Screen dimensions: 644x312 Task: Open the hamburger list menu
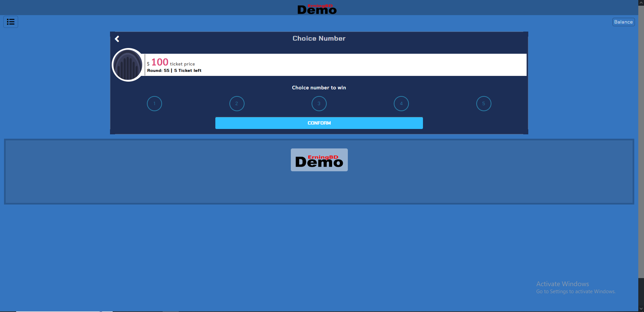point(11,22)
